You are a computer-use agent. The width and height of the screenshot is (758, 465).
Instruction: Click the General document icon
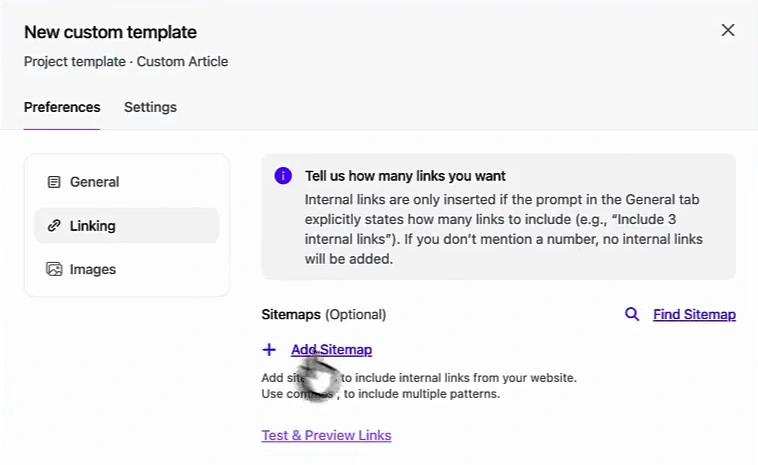pyautogui.click(x=54, y=182)
